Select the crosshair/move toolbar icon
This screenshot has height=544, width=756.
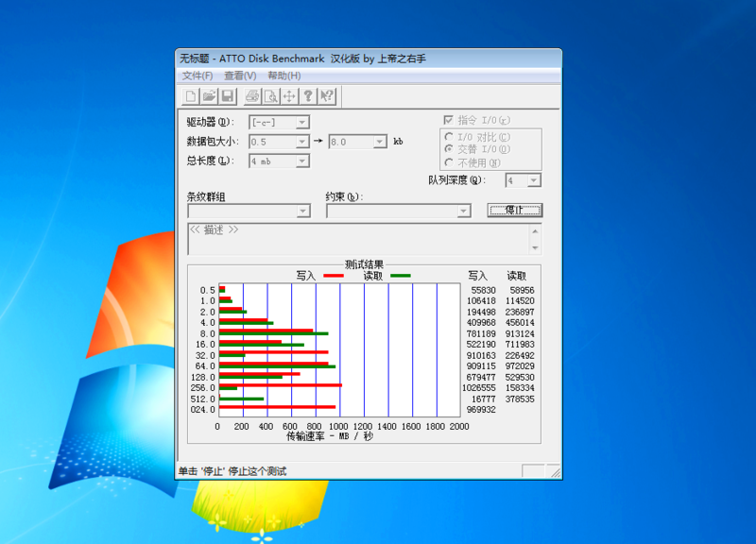point(288,95)
